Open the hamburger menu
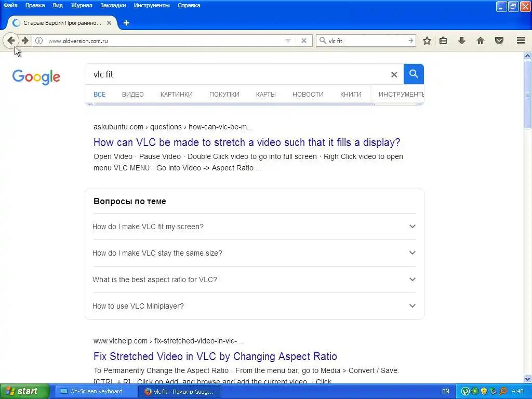The image size is (532, 399). point(521,41)
